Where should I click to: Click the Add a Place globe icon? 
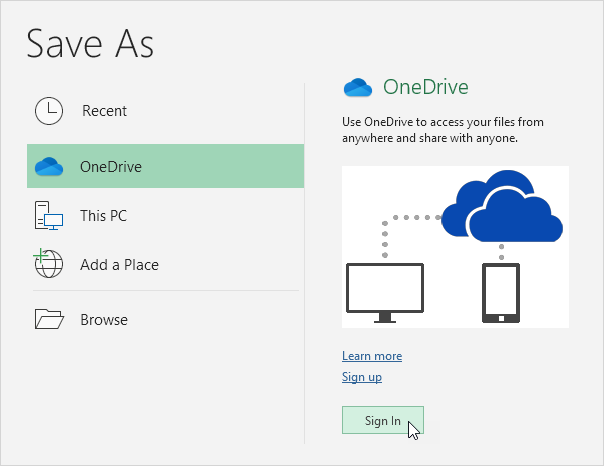coord(49,264)
